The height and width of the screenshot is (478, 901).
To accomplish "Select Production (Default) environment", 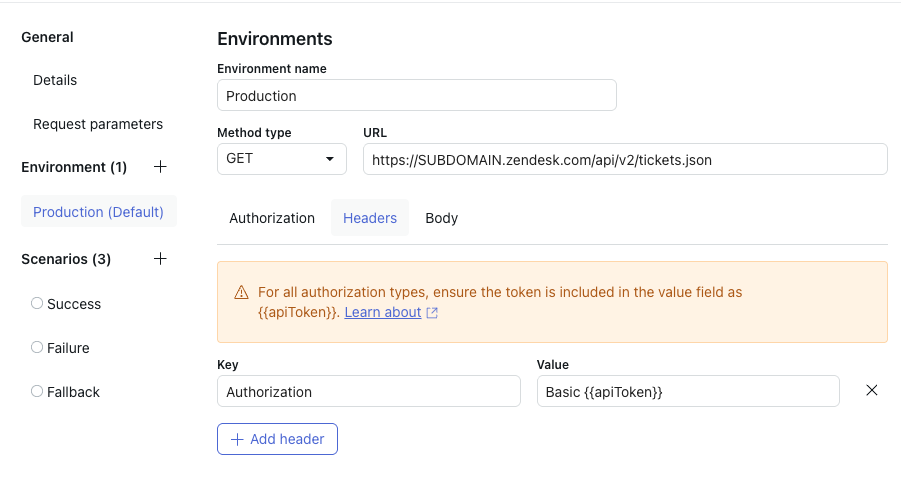I will point(98,212).
